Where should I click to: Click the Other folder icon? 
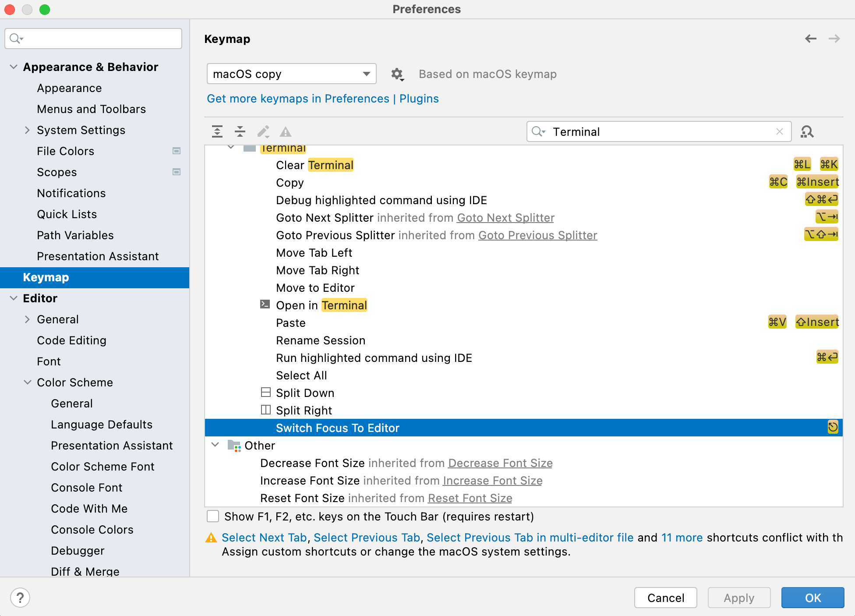(234, 446)
